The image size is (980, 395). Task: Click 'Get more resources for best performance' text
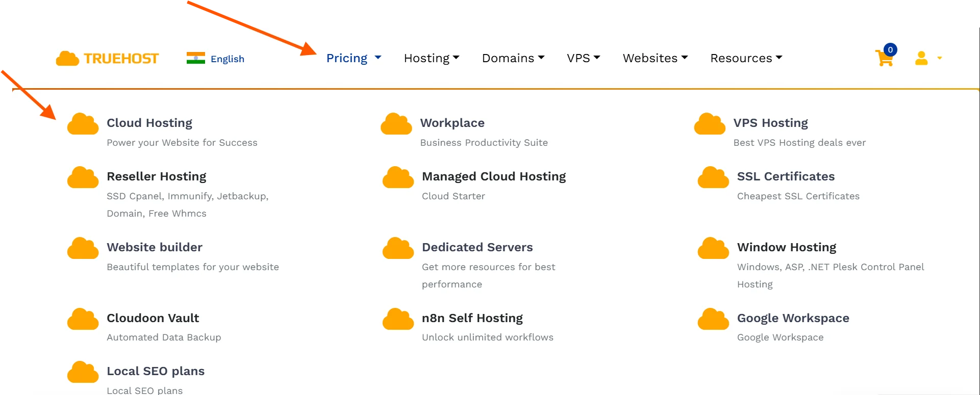489,276
